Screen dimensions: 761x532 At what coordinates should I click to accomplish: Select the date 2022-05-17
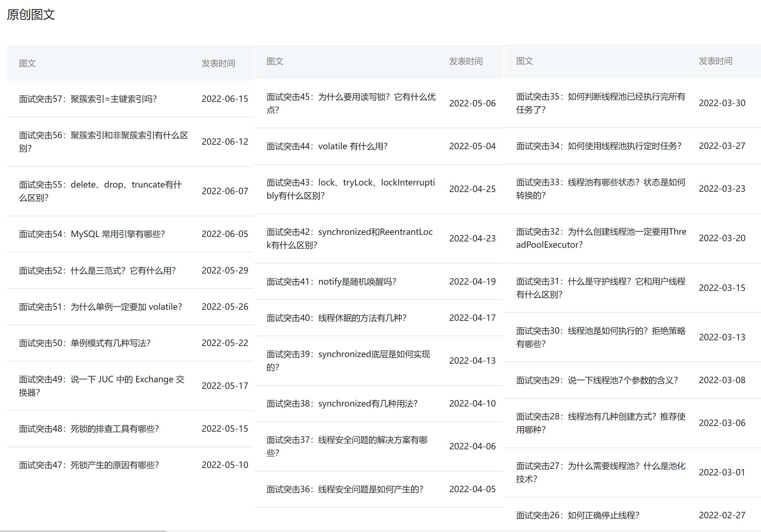click(225, 386)
